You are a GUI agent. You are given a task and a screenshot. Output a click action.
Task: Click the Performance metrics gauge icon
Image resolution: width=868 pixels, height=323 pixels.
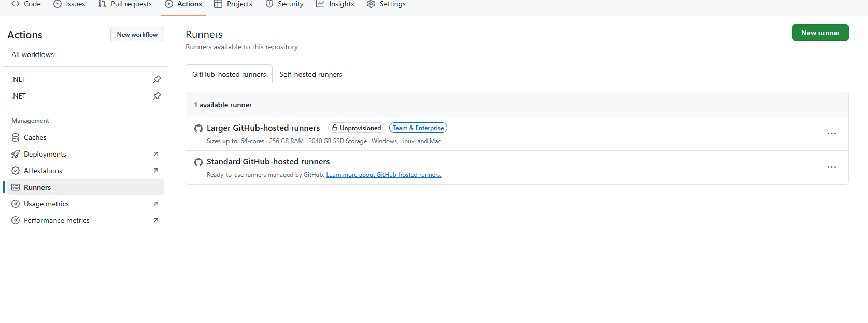click(16, 220)
